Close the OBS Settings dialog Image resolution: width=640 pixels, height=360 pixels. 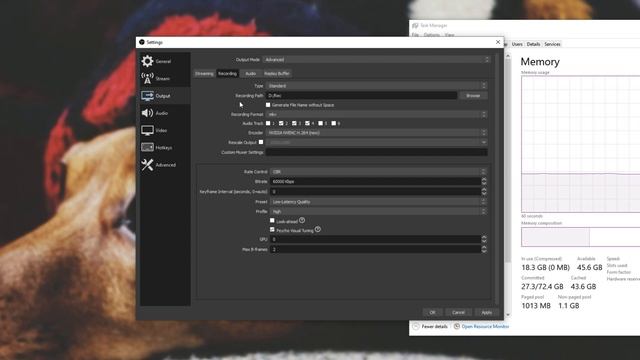tap(498, 42)
